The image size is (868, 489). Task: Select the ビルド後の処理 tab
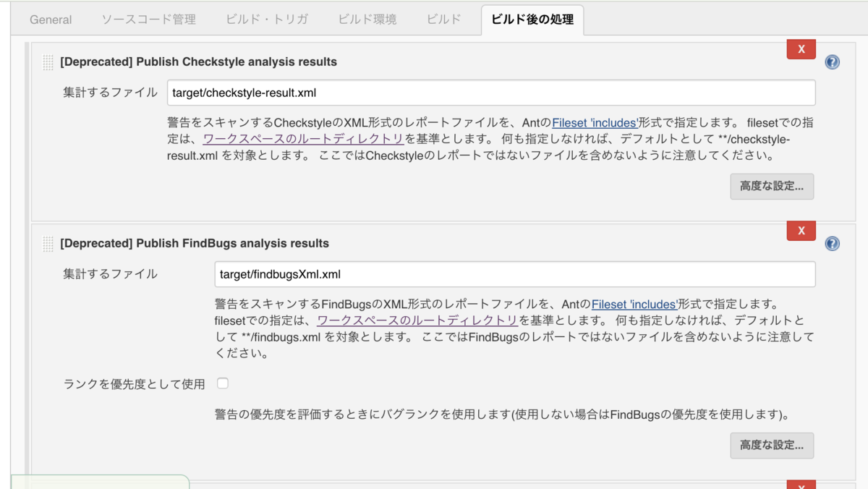532,20
